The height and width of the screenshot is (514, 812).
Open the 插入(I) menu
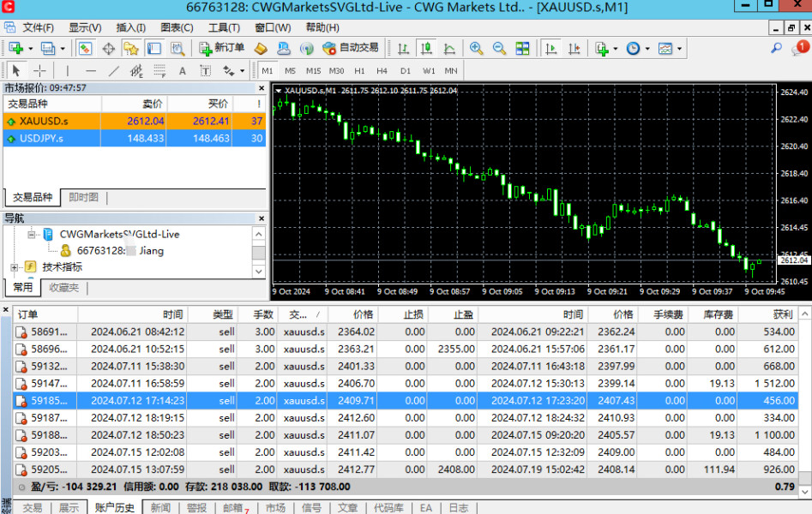[130, 27]
